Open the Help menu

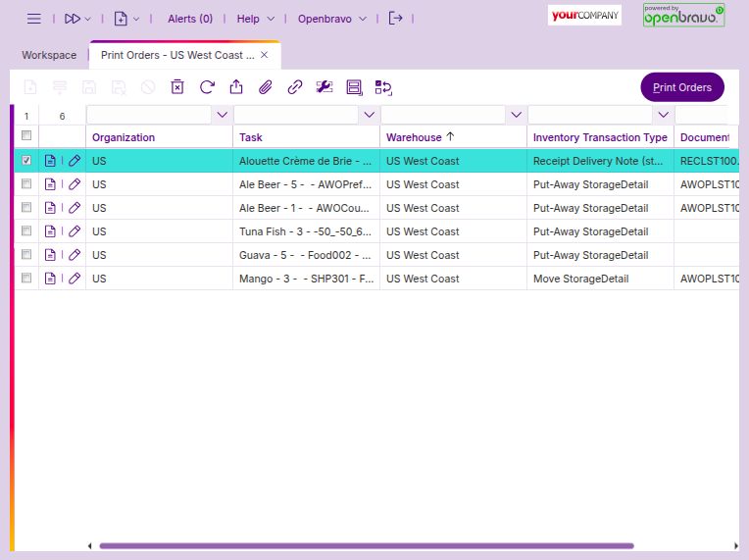click(x=255, y=19)
